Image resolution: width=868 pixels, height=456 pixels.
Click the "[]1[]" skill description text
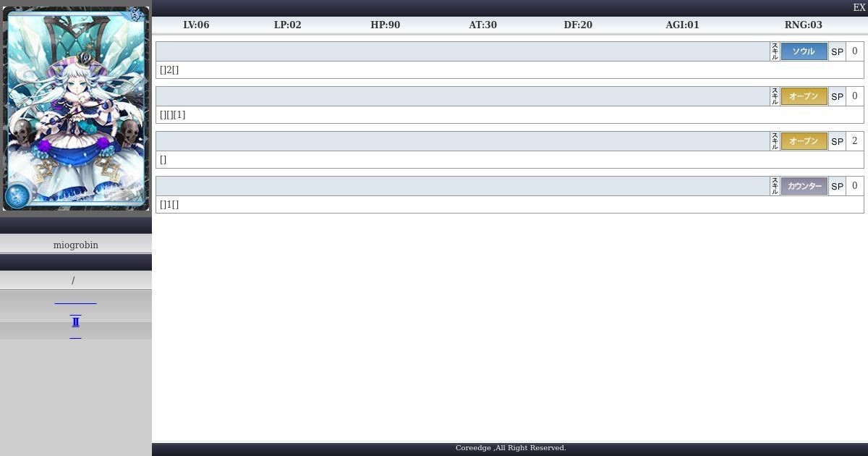pyautogui.click(x=169, y=204)
